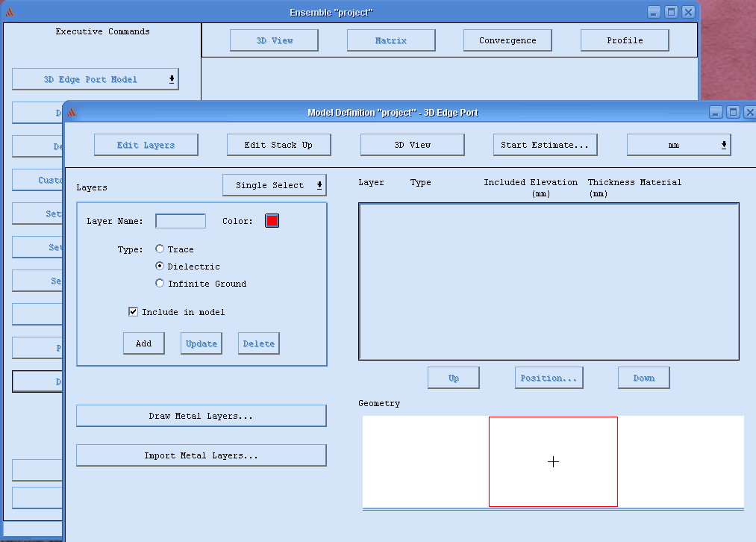Open Convergence in the Ensemble window
756x542 pixels.
click(x=507, y=40)
